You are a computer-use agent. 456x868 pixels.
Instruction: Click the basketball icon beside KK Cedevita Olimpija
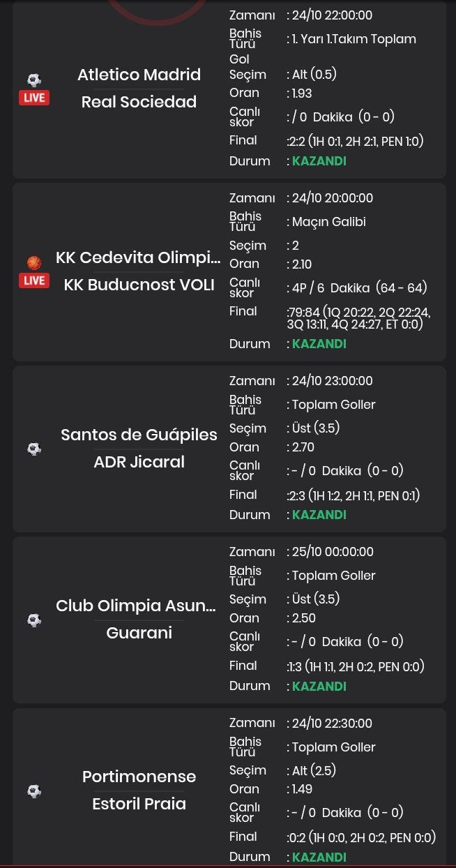(34, 263)
